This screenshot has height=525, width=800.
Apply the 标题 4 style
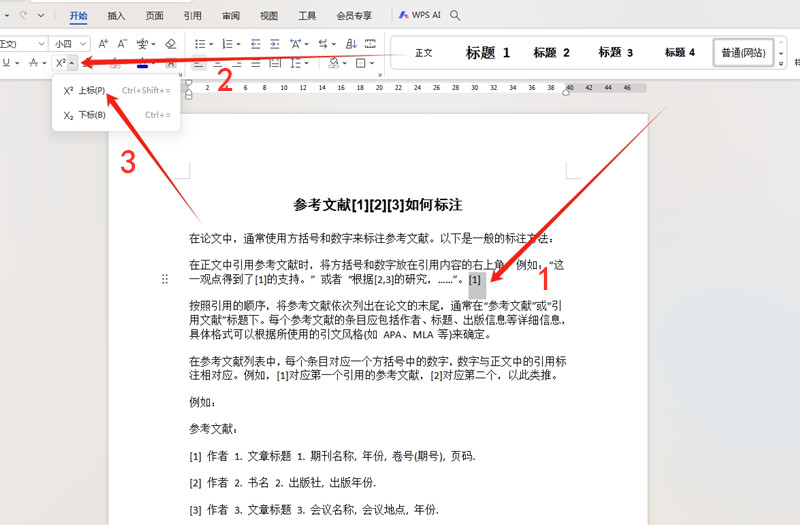(x=680, y=53)
